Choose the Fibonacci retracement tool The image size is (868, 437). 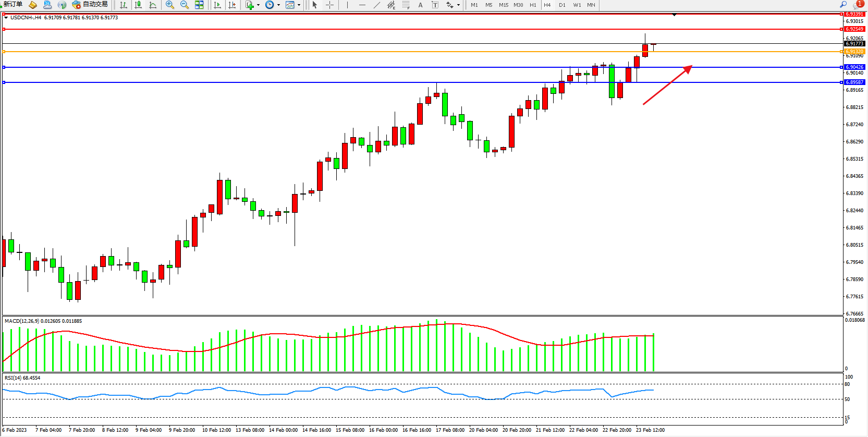(406, 5)
